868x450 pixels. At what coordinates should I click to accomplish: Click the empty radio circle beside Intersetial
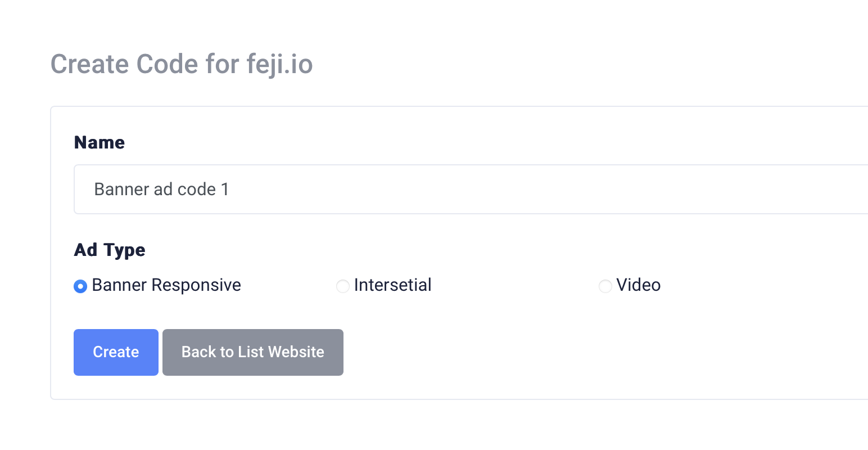[343, 286]
